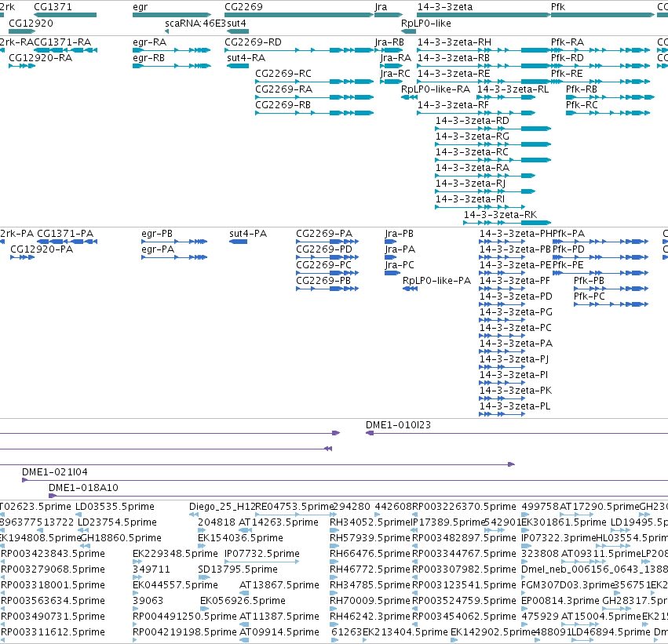Open the sut4-RA transcript label

tap(246, 57)
